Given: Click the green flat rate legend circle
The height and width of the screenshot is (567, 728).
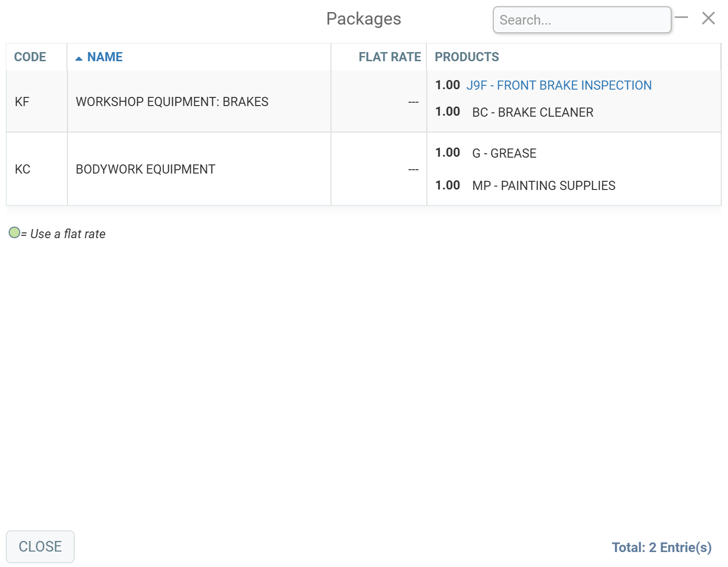Looking at the screenshot, I should coord(14,233).
